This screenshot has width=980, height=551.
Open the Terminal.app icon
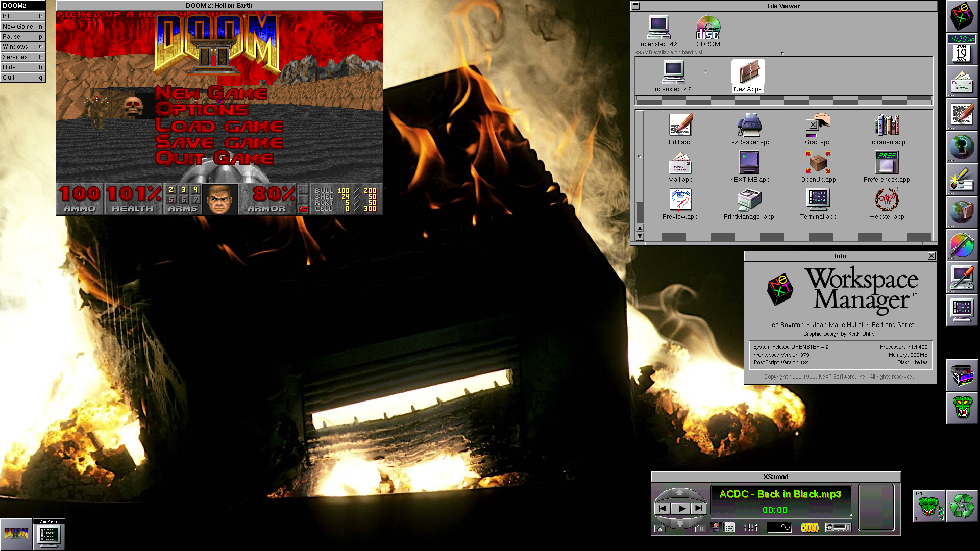point(818,200)
